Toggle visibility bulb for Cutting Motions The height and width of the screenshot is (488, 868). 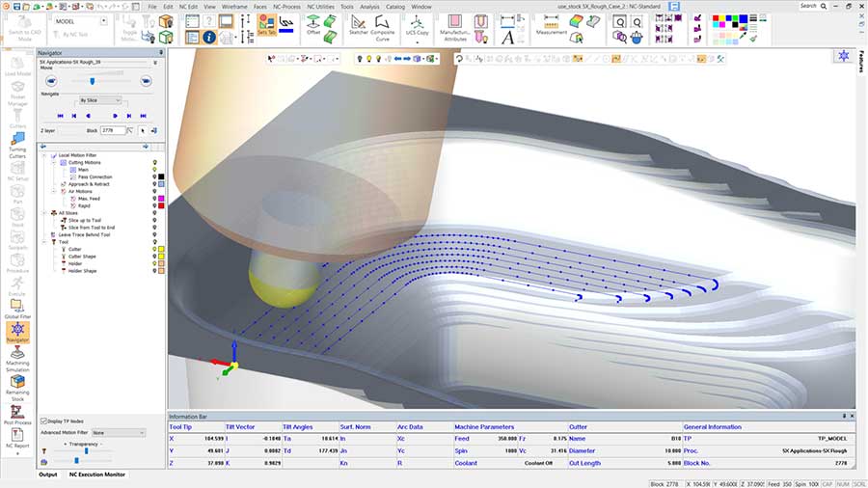pos(154,163)
